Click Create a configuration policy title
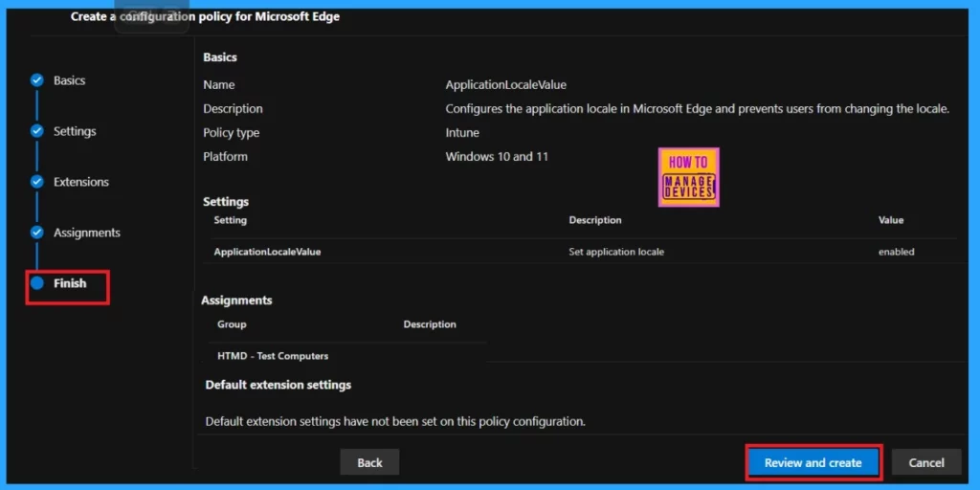This screenshot has height=490, width=980. (205, 17)
